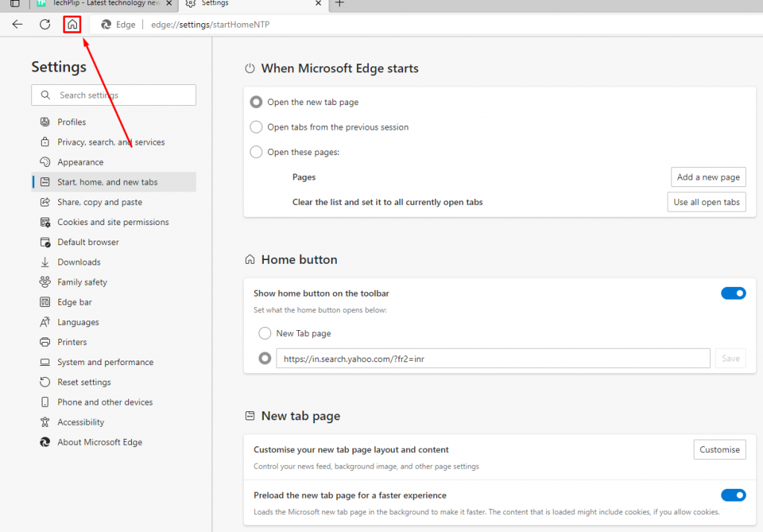Viewport: 763px width, 532px height.
Task: Close the Settings tab
Action: [x=318, y=3]
